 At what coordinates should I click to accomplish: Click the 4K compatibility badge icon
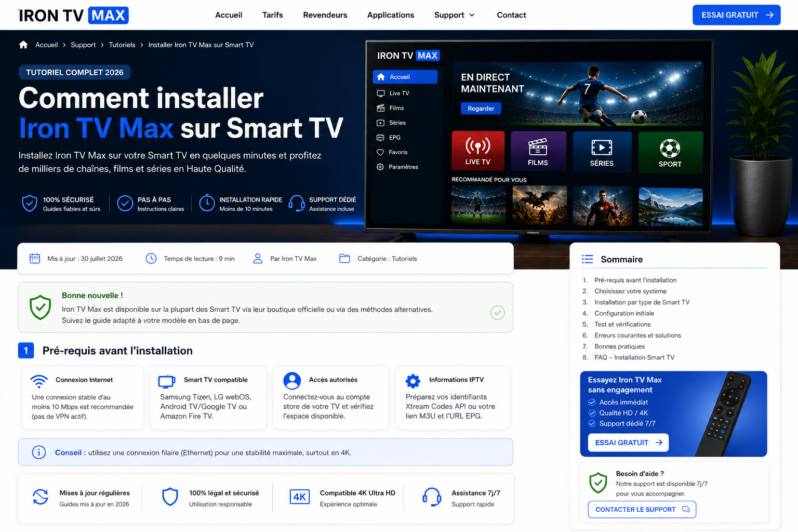coord(300,497)
